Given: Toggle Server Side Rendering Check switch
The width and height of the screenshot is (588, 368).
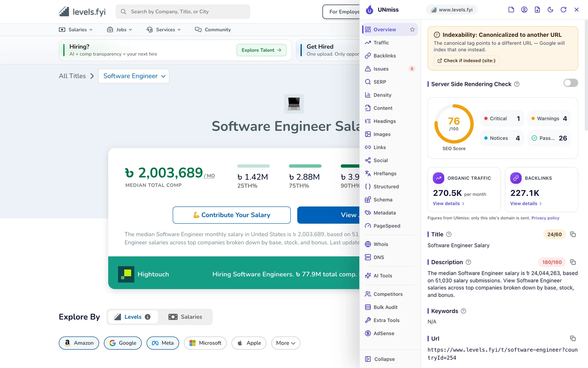Looking at the screenshot, I should pyautogui.click(x=570, y=83).
